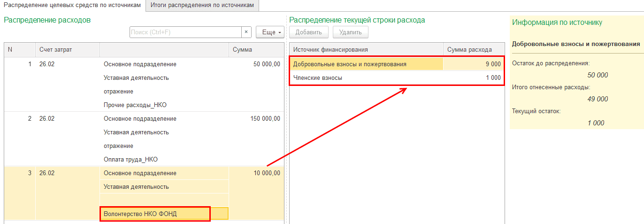Clear search field with the x icon
Image resolution: width=644 pixels, height=224 pixels.
[246, 32]
